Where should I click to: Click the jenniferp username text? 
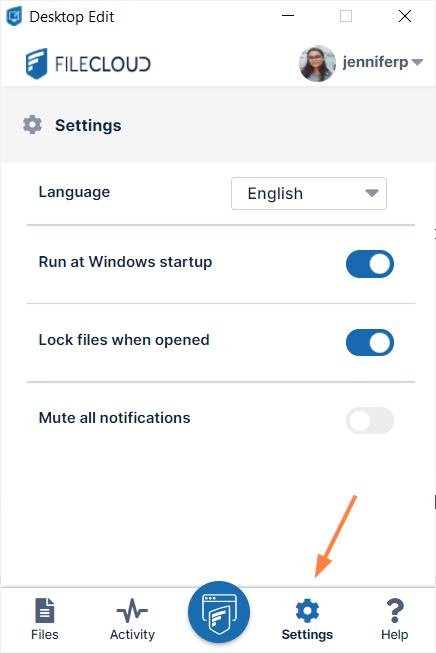(x=375, y=62)
